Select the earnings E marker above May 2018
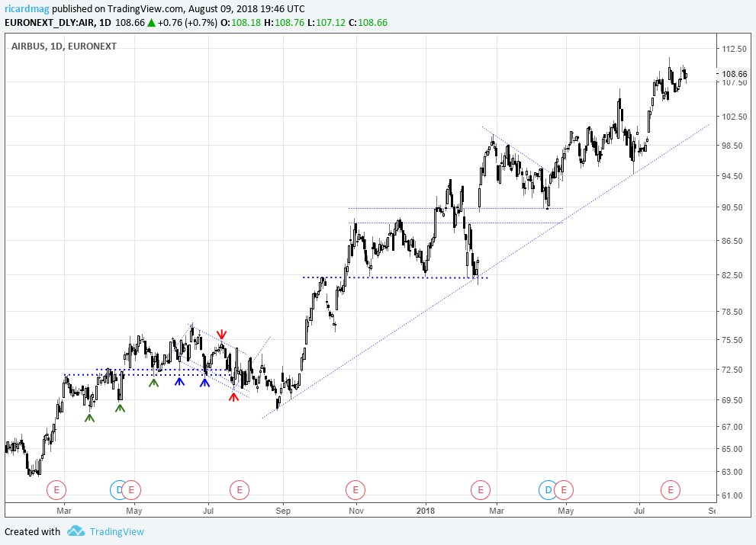The image size is (756, 545). tap(564, 490)
